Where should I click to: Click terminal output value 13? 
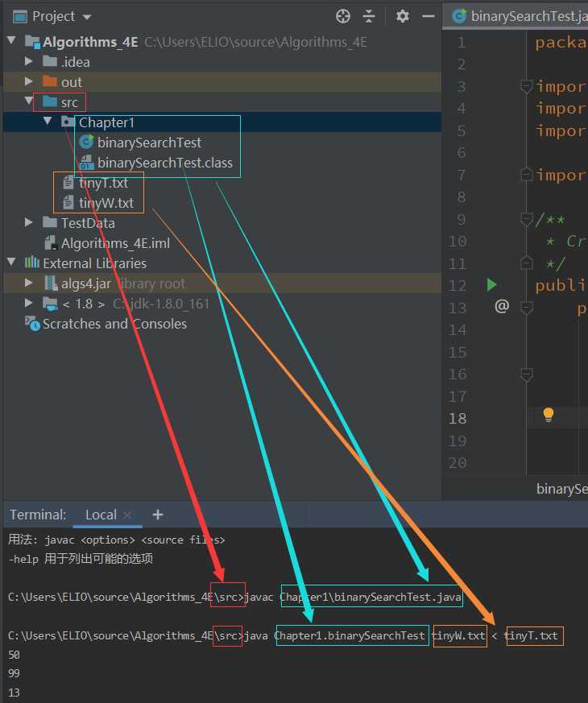click(14, 693)
